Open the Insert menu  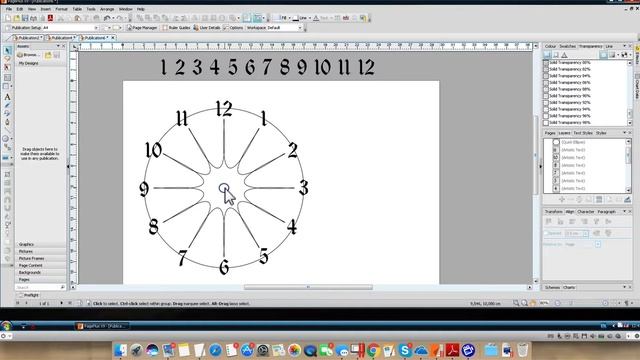[x=46, y=9]
